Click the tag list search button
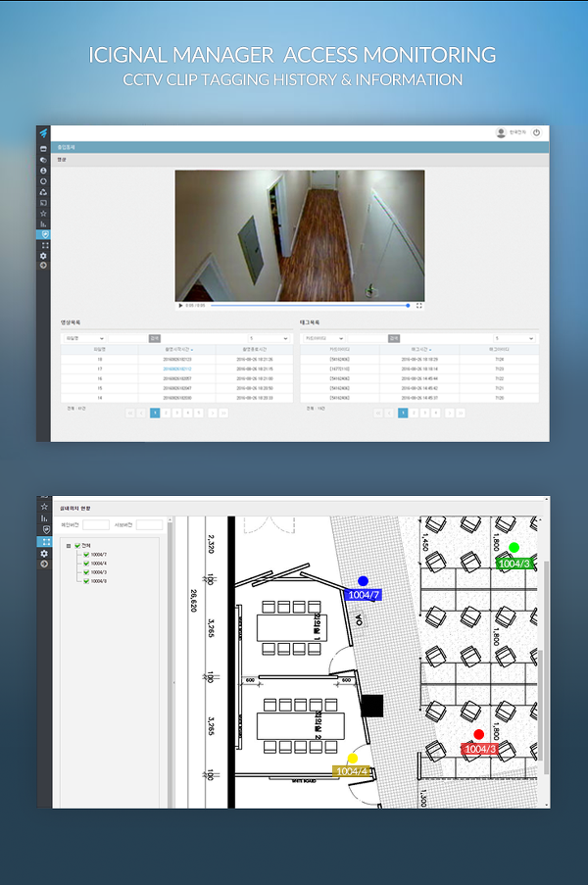Screen dimensions: 588x885 [x=394, y=338]
